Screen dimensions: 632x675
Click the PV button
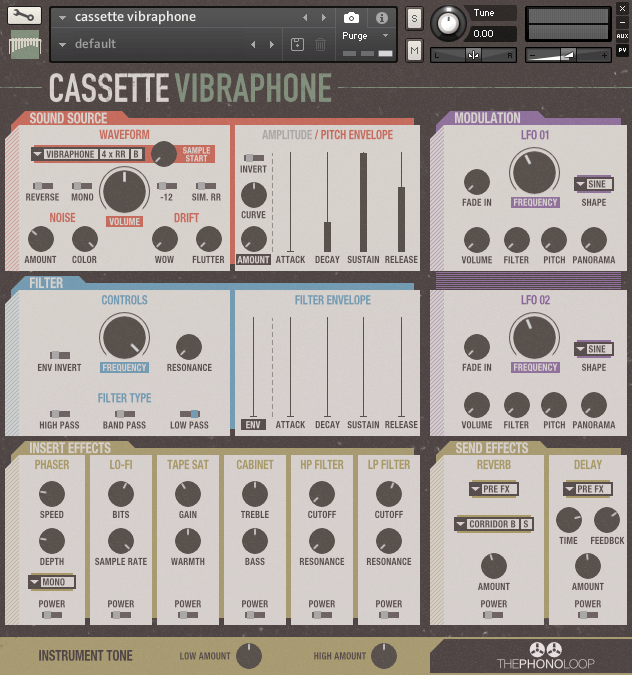pyautogui.click(x=622, y=50)
